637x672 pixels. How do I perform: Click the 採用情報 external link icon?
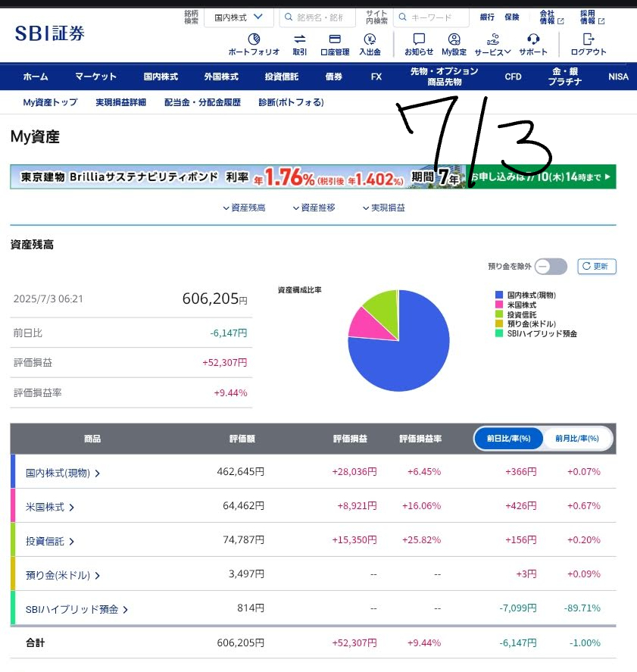601,21
